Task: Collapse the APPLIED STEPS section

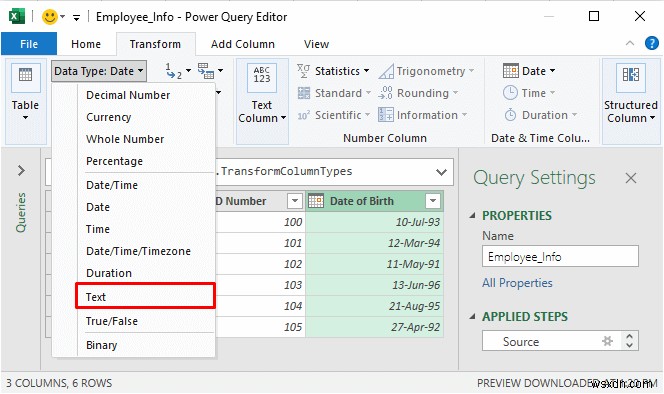Action: [473, 316]
